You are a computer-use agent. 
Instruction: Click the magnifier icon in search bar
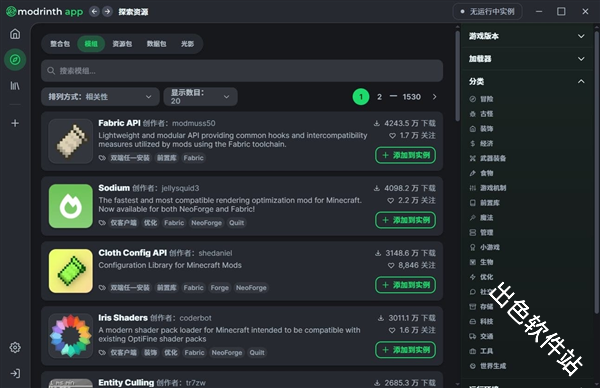click(51, 70)
